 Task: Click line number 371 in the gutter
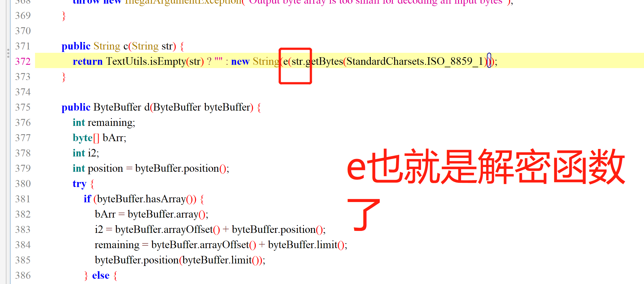click(23, 46)
